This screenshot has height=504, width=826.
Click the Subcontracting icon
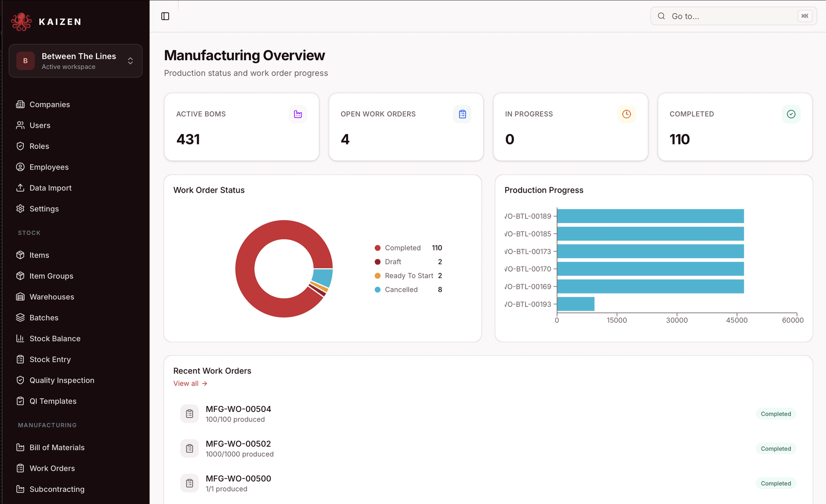coord(20,489)
